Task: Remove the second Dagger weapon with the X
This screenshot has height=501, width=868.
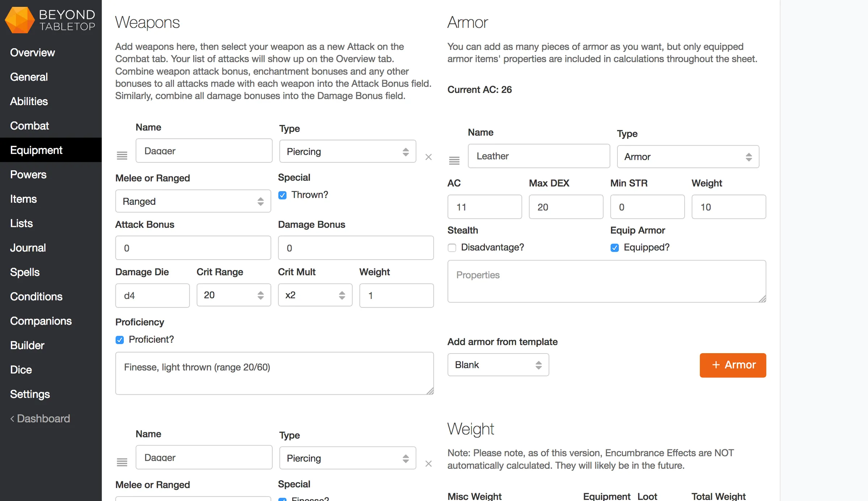Action: tap(429, 463)
